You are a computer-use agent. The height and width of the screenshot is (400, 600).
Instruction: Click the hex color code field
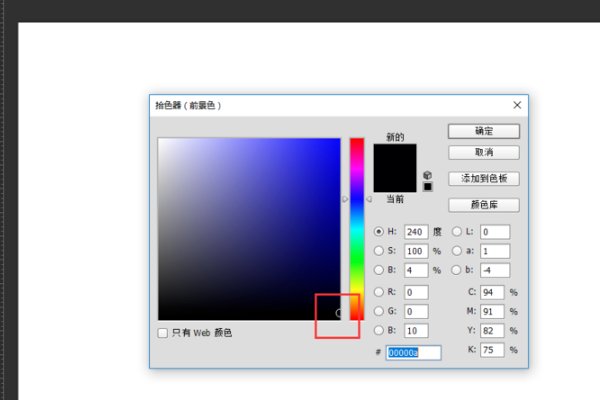414,352
